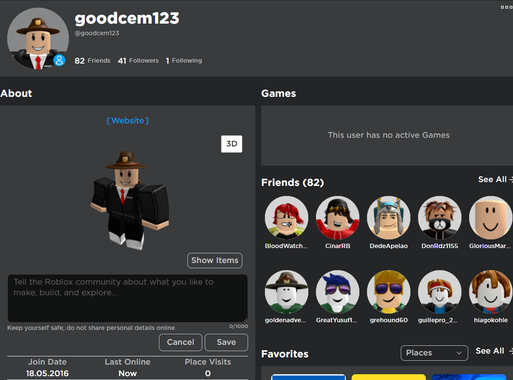513x380 pixels.
Task: View the 41 Followers list
Action: 138,61
